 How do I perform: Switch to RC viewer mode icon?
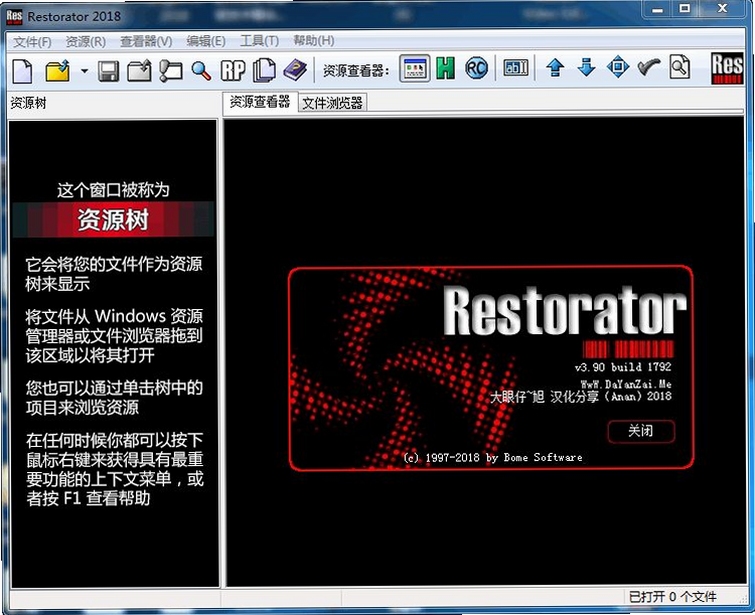click(x=476, y=68)
